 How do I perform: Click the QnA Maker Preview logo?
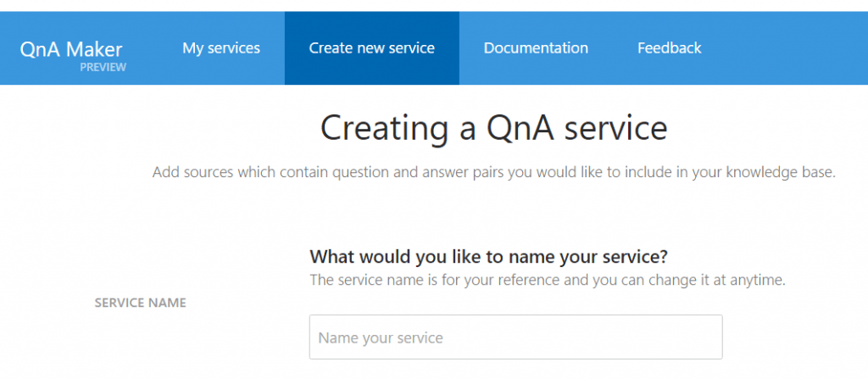click(x=73, y=55)
